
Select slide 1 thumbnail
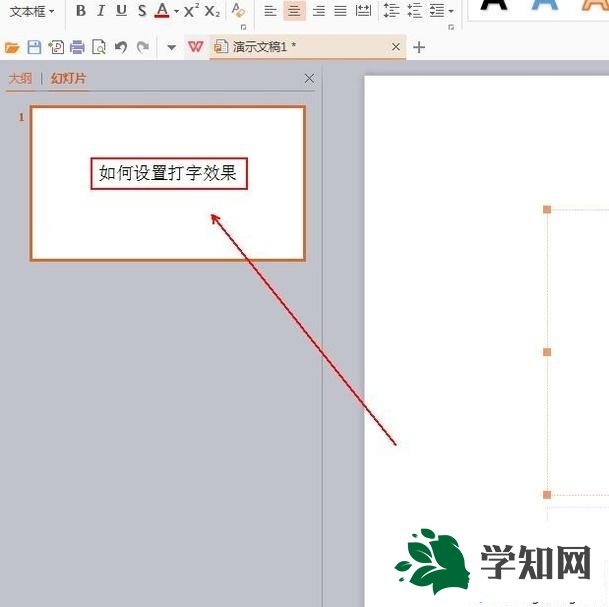(168, 183)
